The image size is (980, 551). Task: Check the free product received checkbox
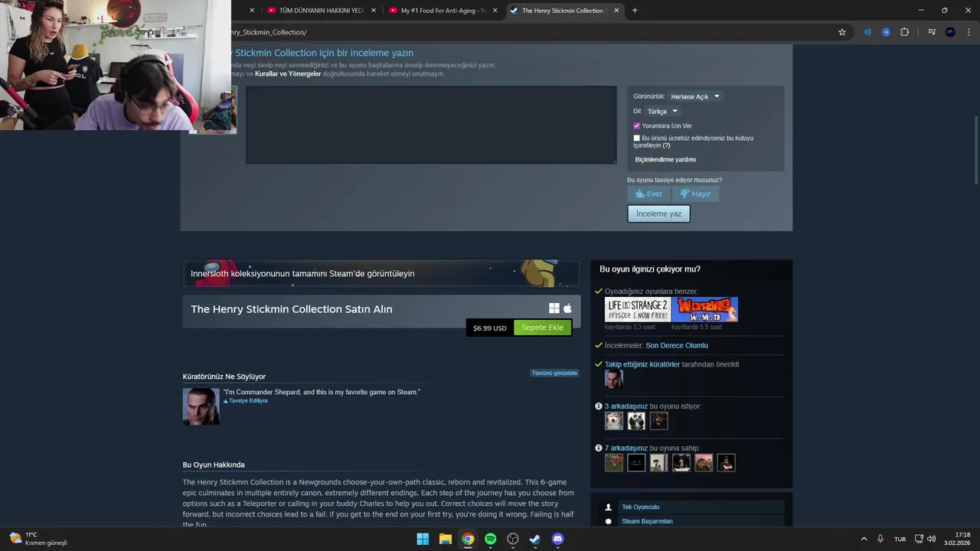click(x=636, y=139)
